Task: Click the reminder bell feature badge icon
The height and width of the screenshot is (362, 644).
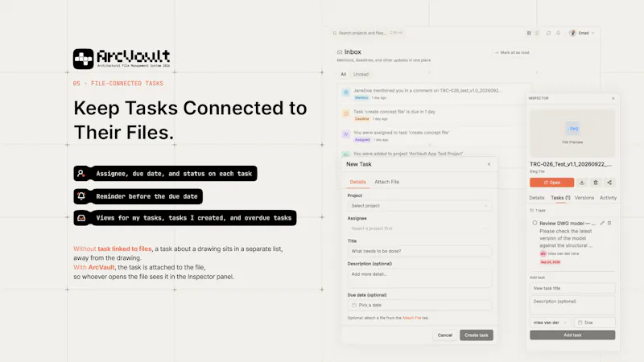Action: [81, 196]
